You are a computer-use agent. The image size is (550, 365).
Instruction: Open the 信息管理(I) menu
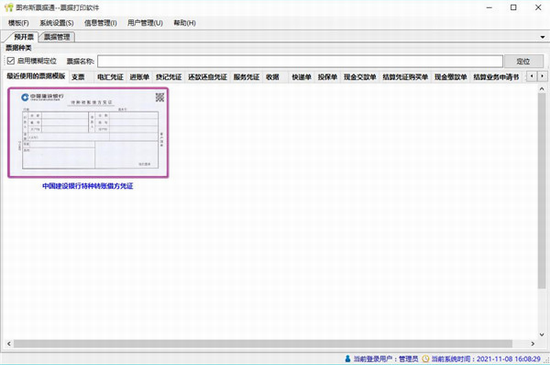tap(100, 23)
